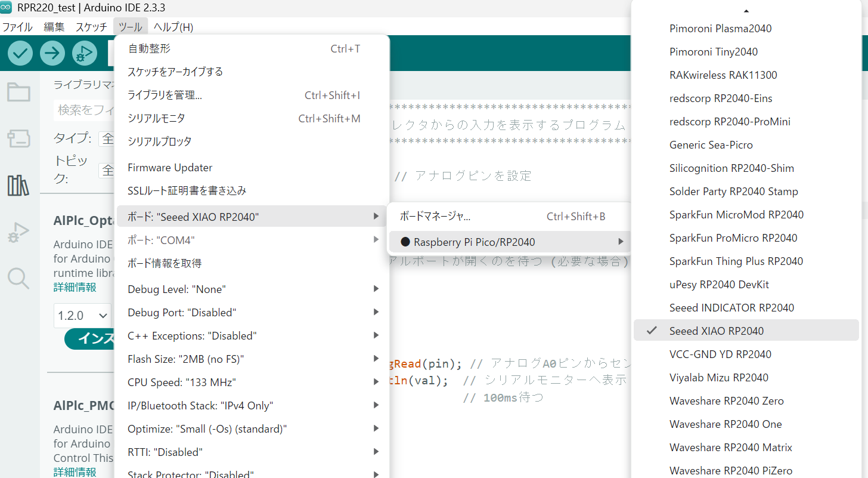Open the ファイル menu

[x=17, y=27]
